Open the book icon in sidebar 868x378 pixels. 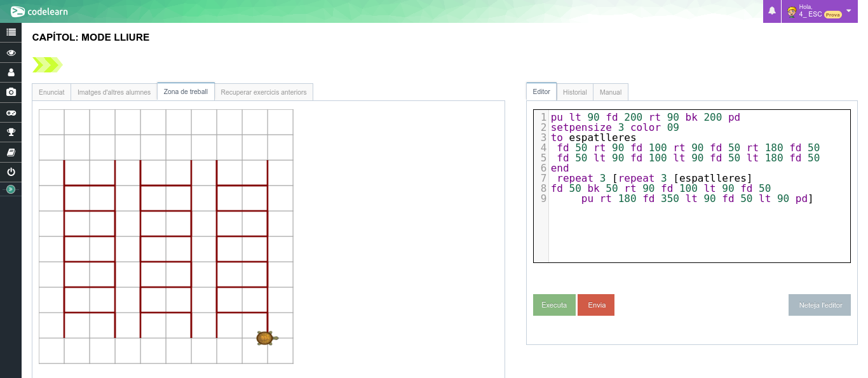(11, 152)
